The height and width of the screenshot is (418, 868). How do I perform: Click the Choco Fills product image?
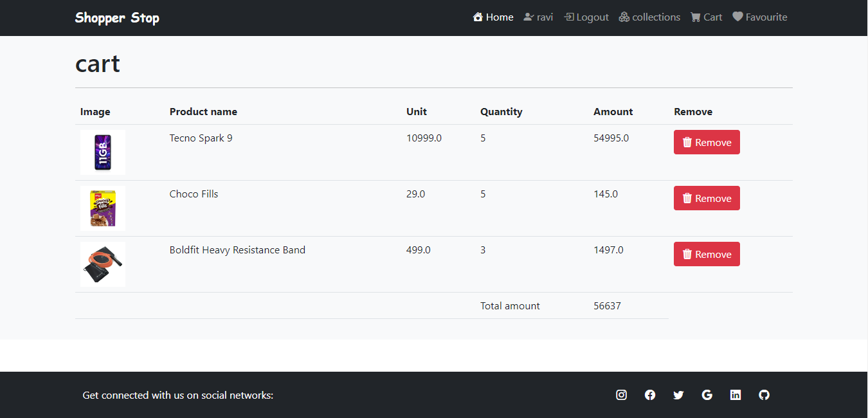pos(103,208)
